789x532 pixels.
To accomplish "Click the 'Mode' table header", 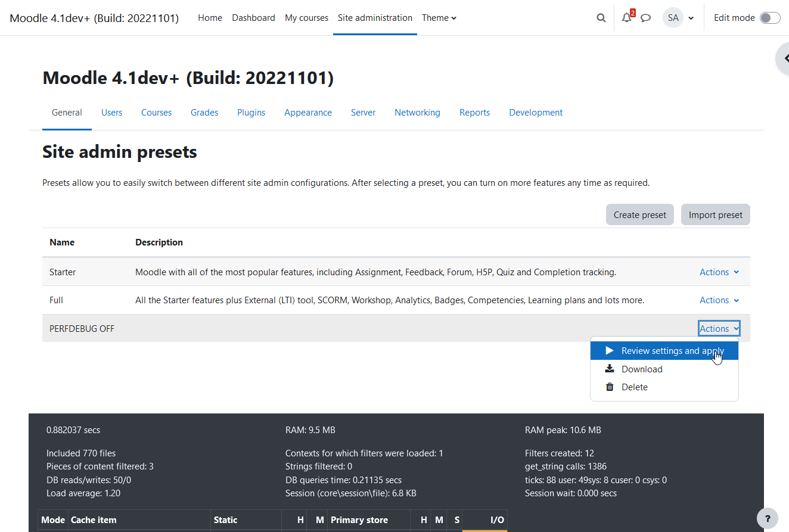I will [x=53, y=519].
